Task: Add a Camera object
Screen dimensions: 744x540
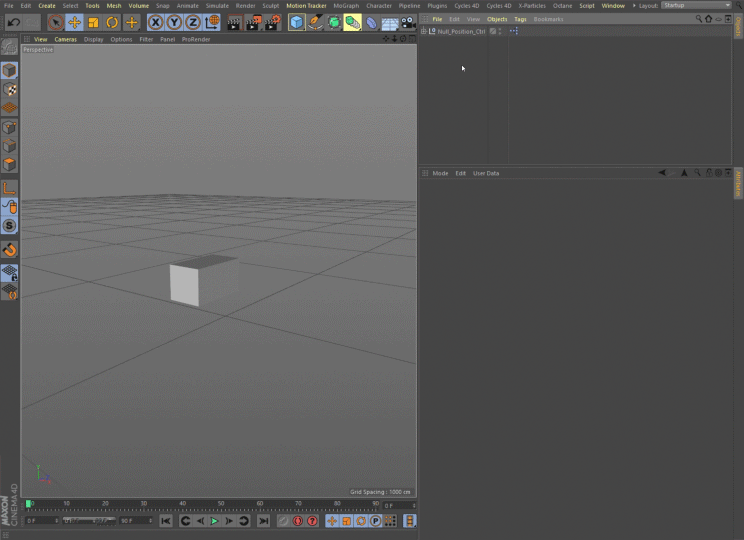Action: (x=408, y=22)
